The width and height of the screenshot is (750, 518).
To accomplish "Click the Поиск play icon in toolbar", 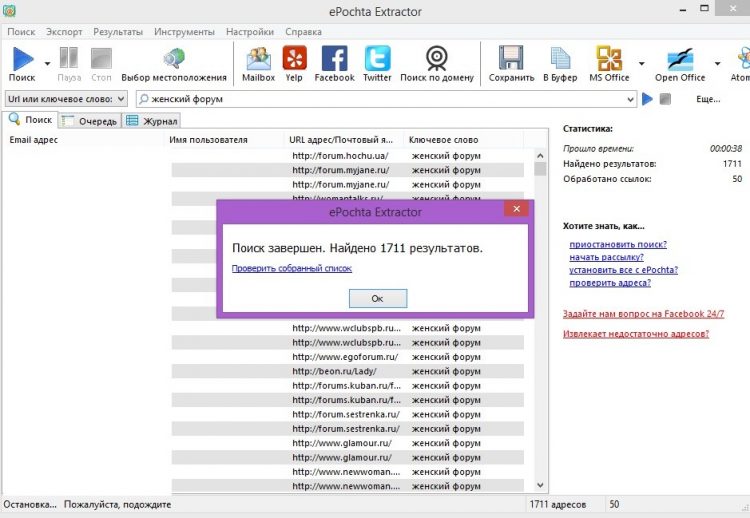I will (22, 59).
